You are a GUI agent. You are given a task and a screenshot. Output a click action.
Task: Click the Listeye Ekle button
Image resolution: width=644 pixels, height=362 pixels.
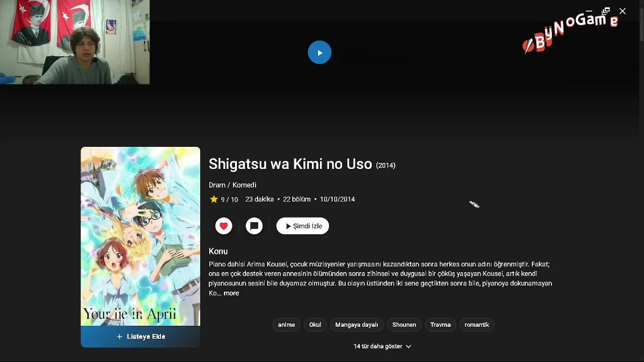point(140,337)
